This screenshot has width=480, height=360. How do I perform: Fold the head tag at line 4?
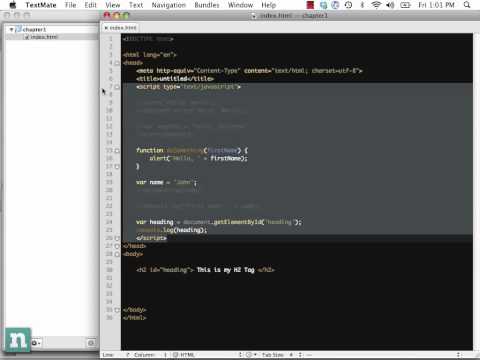[x=117, y=63]
